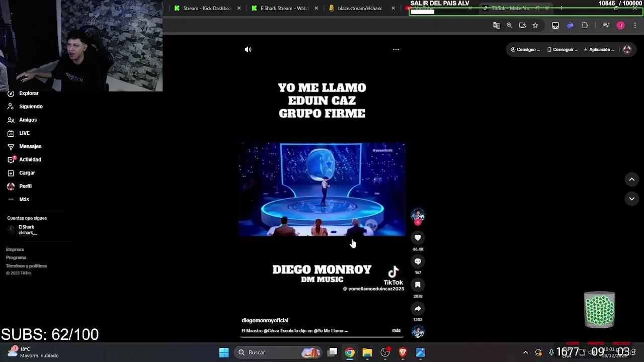Click the square extension icon left of the bird
This screenshot has height=362, width=644.
tap(555, 25)
